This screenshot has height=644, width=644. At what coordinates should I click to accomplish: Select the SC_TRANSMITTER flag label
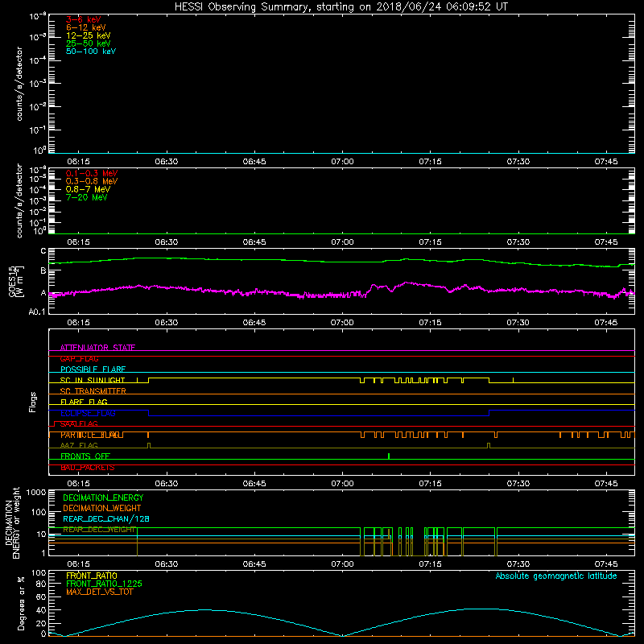[x=93, y=391]
